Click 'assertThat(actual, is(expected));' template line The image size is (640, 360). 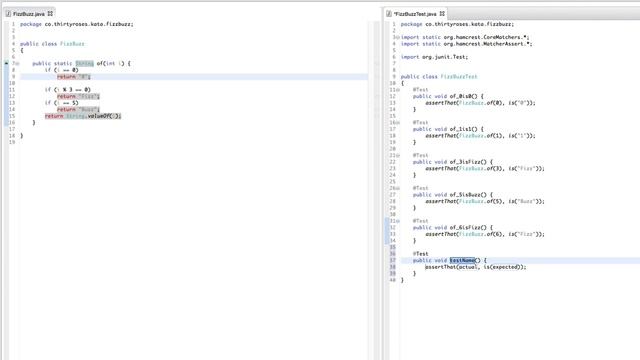pyautogui.click(x=476, y=267)
